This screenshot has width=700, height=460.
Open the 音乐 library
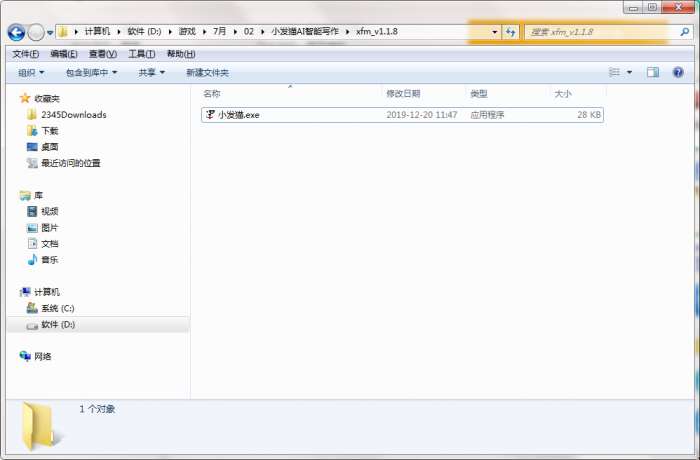50,260
